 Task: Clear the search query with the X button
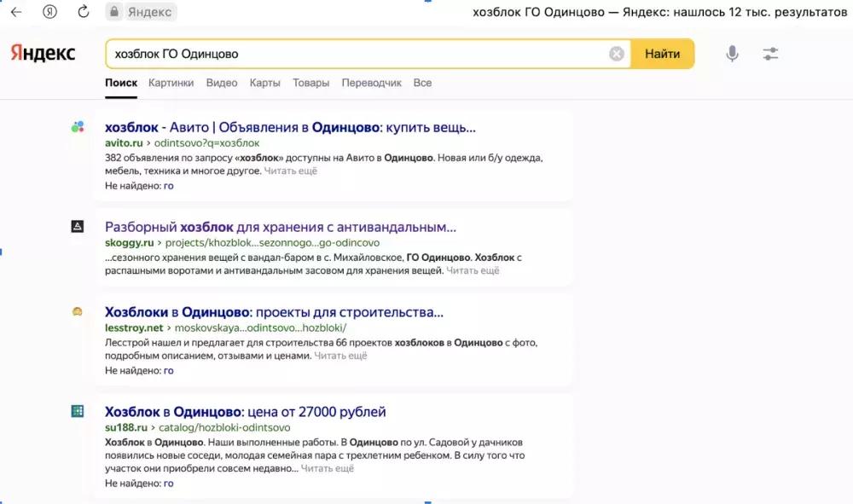[x=616, y=53]
